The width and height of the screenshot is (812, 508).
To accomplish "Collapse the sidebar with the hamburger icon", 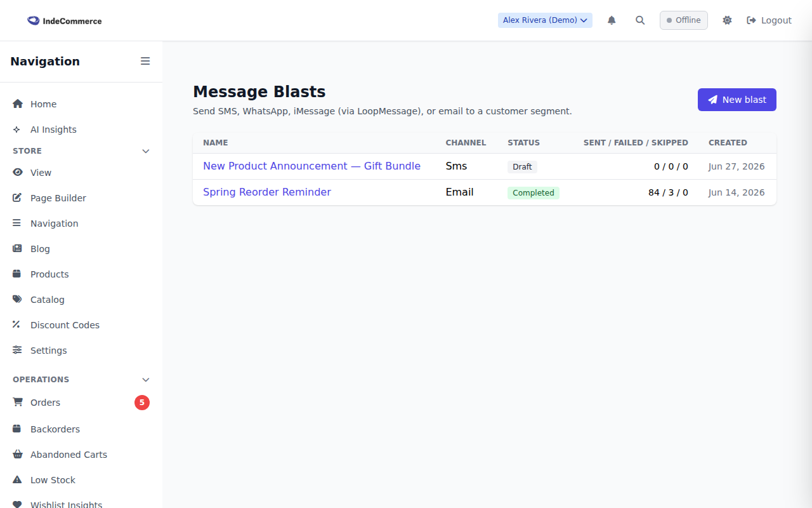I will tap(145, 61).
